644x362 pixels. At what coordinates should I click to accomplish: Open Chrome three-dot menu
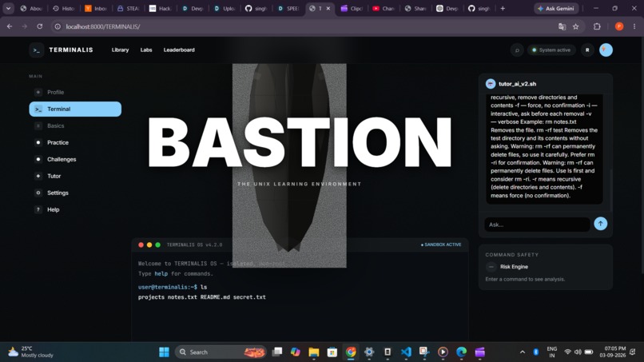(x=634, y=26)
